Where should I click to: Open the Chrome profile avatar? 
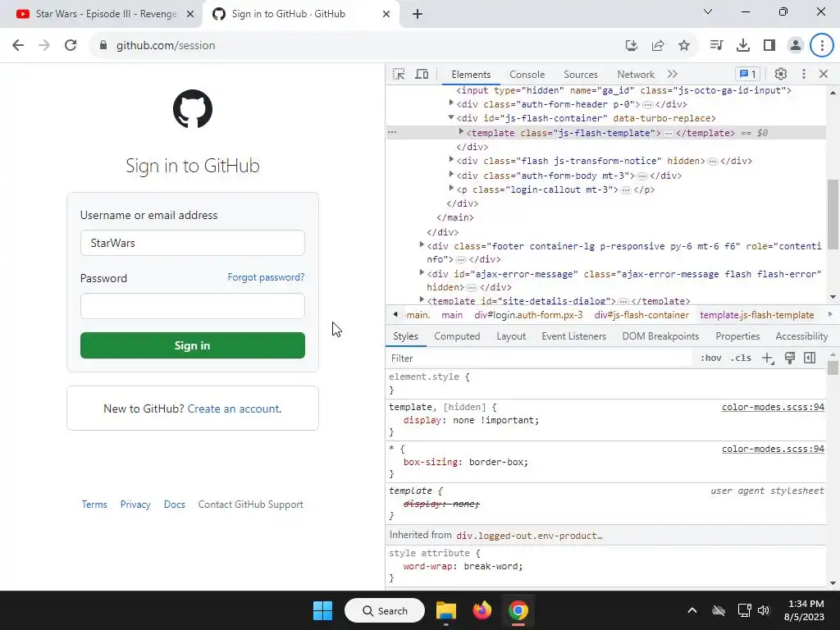(x=796, y=45)
